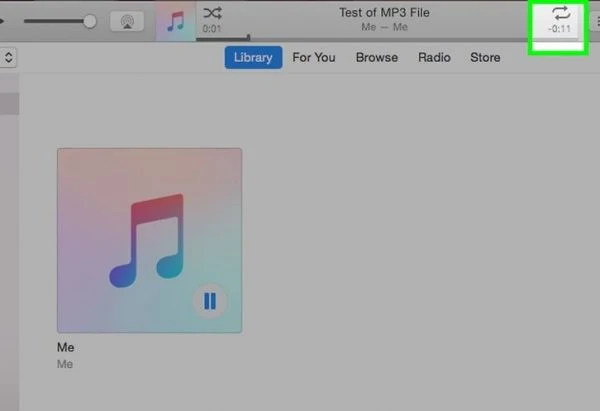Click the Me — Me artist line
This screenshot has height=411, width=600.
pyautogui.click(x=384, y=27)
